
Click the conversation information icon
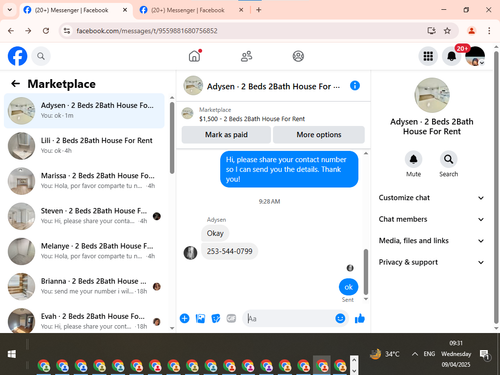point(355,86)
